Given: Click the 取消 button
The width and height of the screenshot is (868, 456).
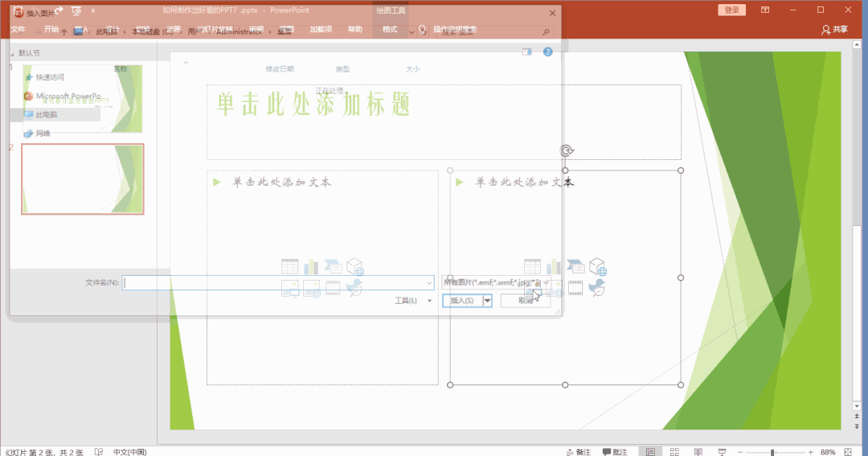Looking at the screenshot, I should click(x=526, y=300).
